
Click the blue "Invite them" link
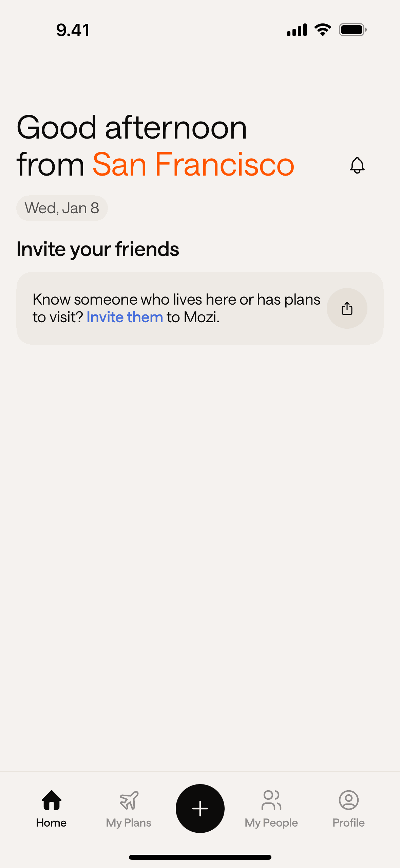[125, 317]
